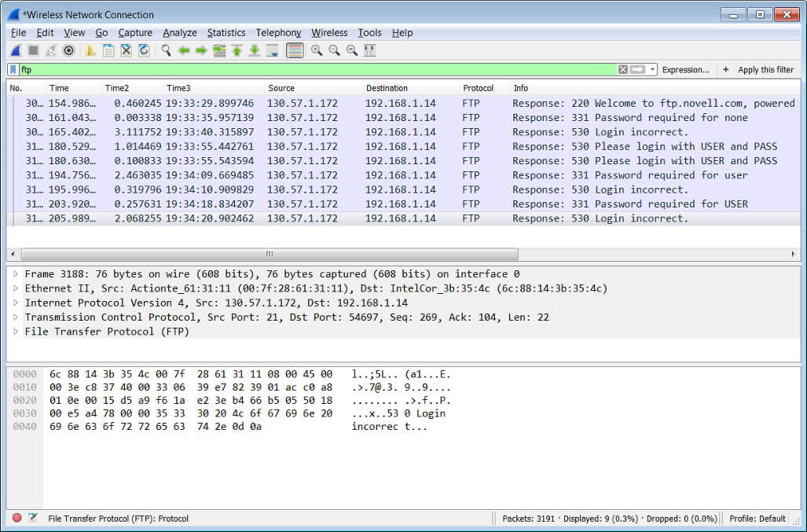Toggle auto-scroll during live capture
The height and width of the screenshot is (532, 807).
pos(273,50)
